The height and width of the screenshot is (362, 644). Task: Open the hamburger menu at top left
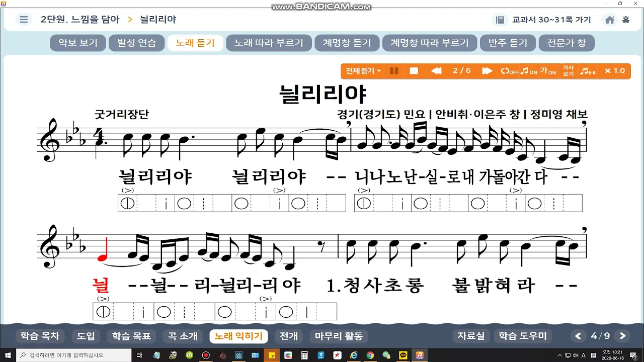pos(23,20)
